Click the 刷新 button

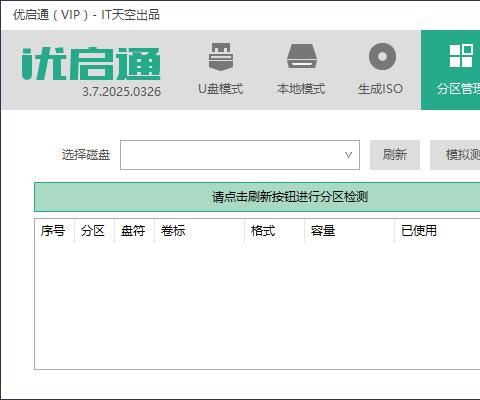(x=395, y=155)
